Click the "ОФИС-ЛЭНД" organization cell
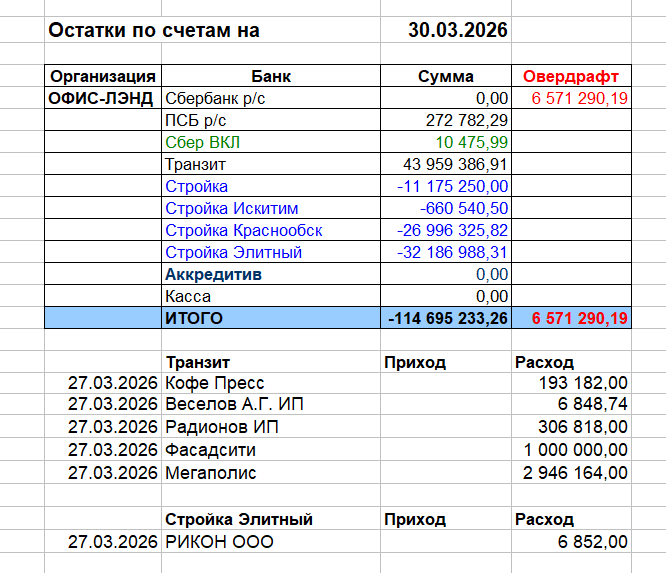 (x=103, y=98)
